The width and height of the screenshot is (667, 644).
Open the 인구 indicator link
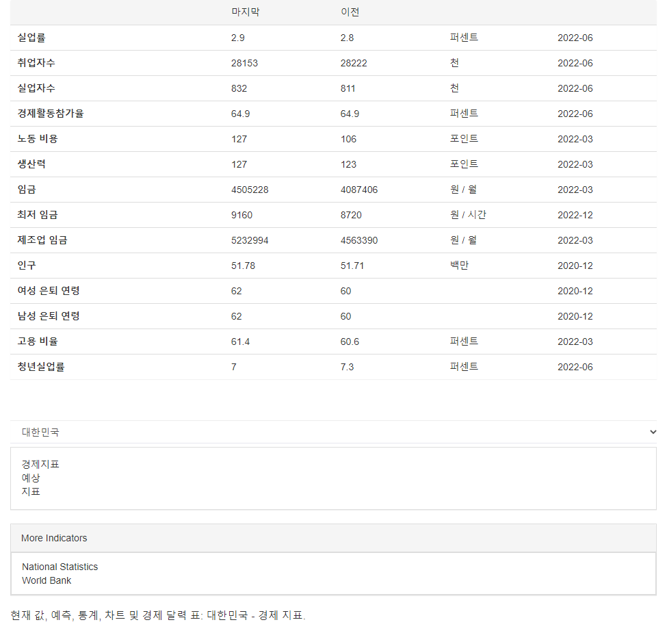[27, 266]
